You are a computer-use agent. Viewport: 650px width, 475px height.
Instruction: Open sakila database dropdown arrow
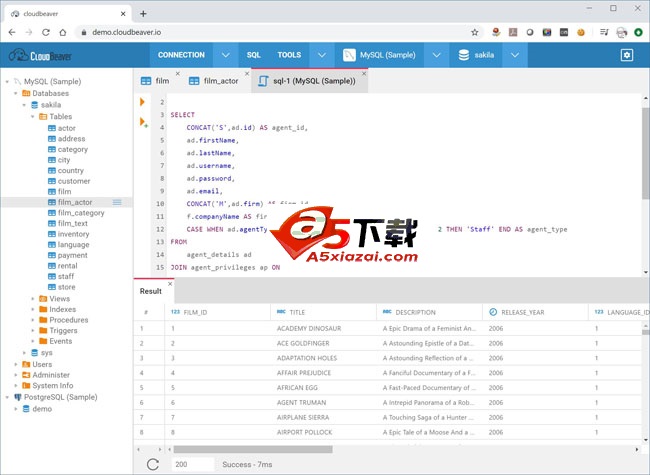coord(514,55)
